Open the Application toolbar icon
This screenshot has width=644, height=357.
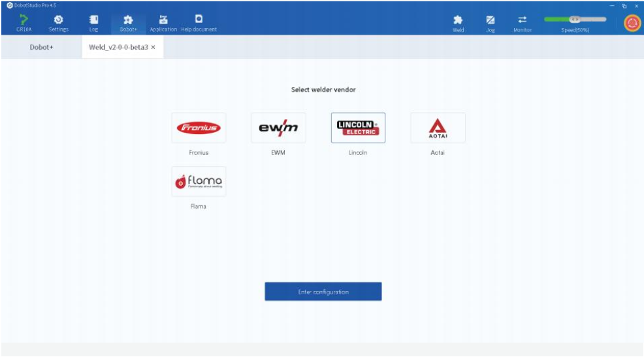tap(163, 23)
